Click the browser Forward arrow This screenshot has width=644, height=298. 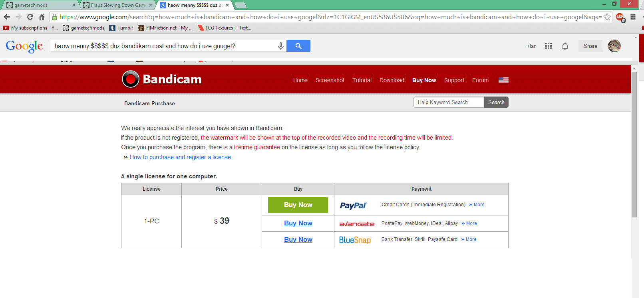(18, 17)
